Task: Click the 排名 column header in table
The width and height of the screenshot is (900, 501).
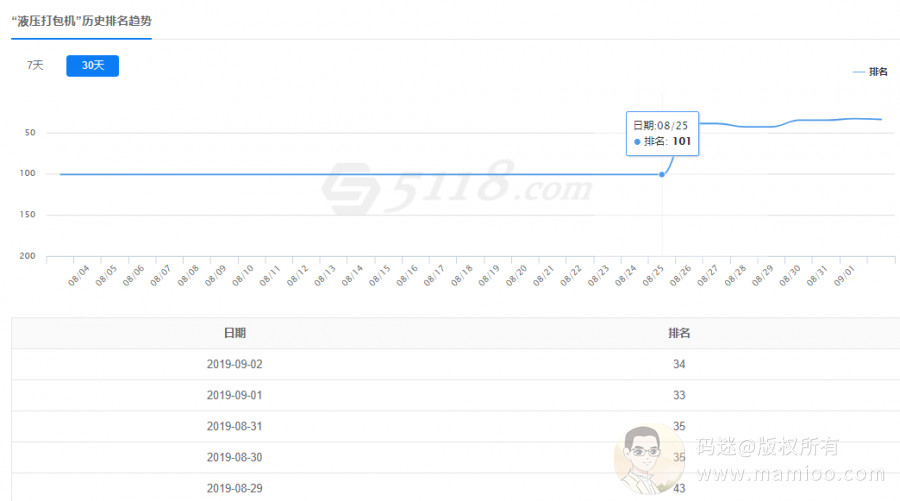Action: tap(679, 333)
